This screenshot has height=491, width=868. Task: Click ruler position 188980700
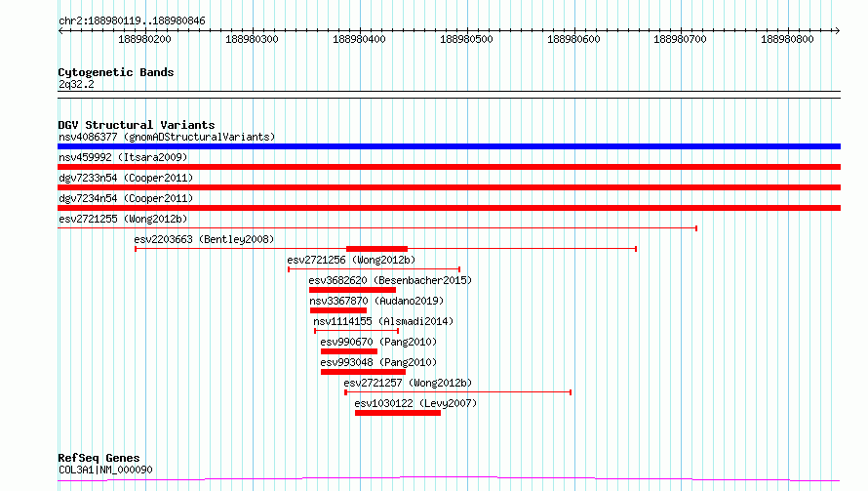pos(681,39)
